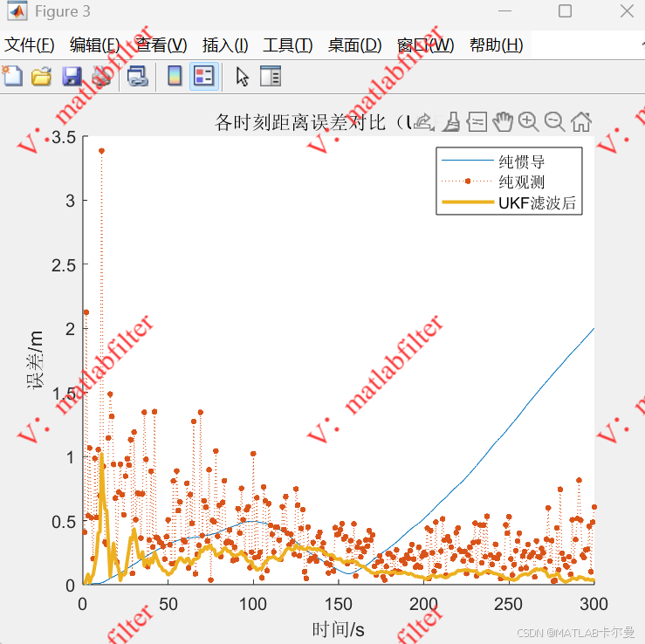Screen dimensions: 645x644
Task: Maximize the Figure 3 window
Action: [565, 11]
